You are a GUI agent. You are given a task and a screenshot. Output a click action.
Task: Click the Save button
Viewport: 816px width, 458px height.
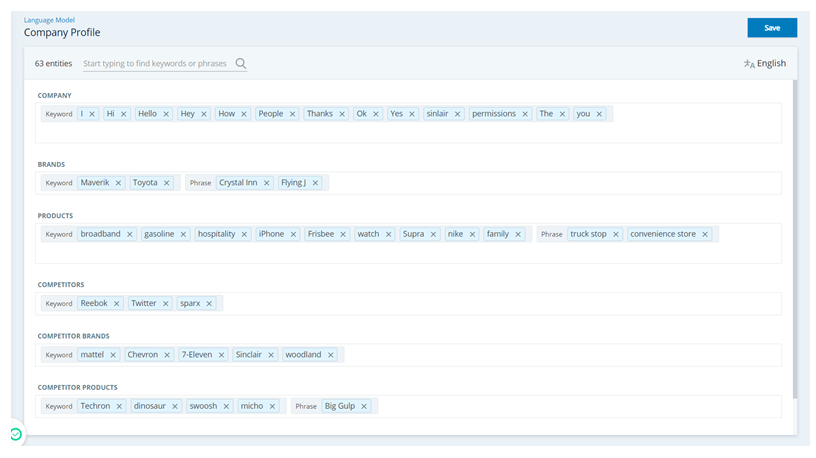click(772, 28)
